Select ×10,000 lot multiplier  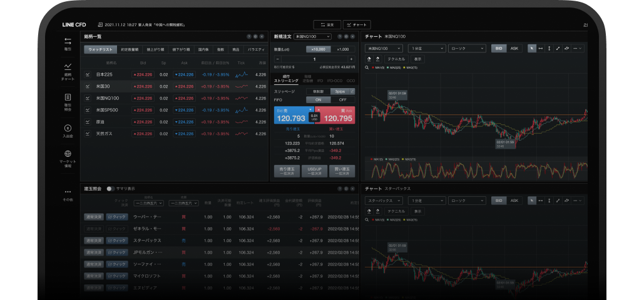pyautogui.click(x=319, y=49)
